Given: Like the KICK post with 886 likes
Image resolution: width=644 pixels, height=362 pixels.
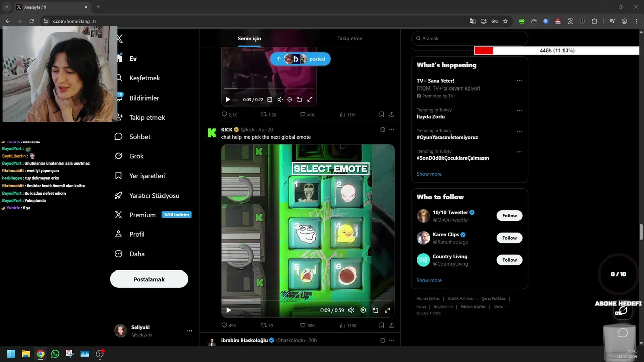Looking at the screenshot, I should click(307, 325).
